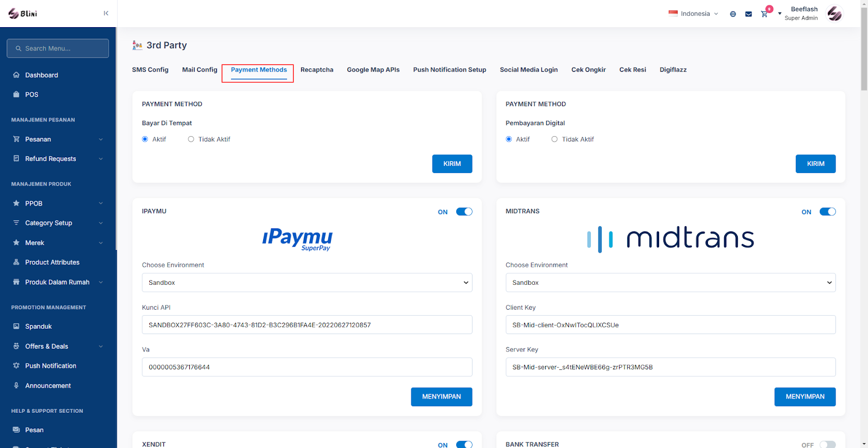868x448 pixels.
Task: Switch to the Mail Config tab
Action: pyautogui.click(x=200, y=70)
